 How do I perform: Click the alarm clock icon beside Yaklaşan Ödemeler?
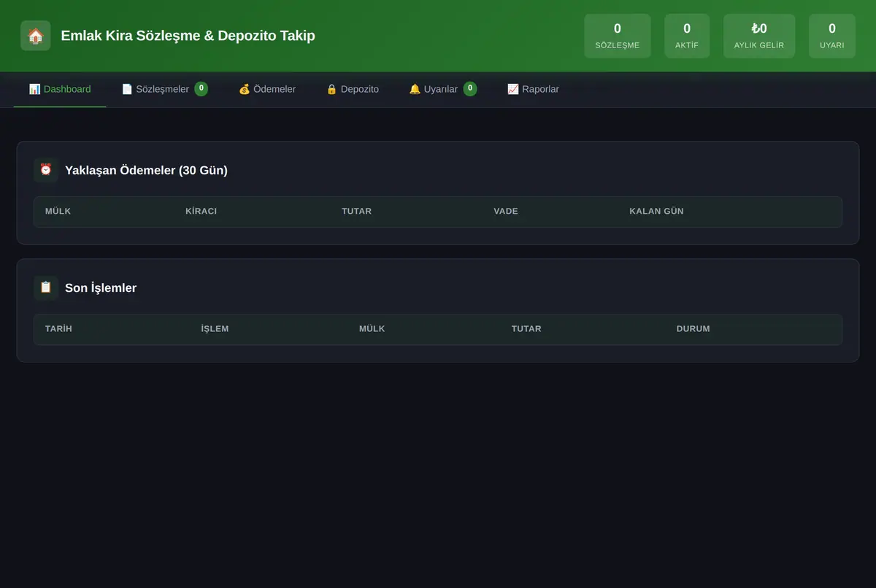46,170
